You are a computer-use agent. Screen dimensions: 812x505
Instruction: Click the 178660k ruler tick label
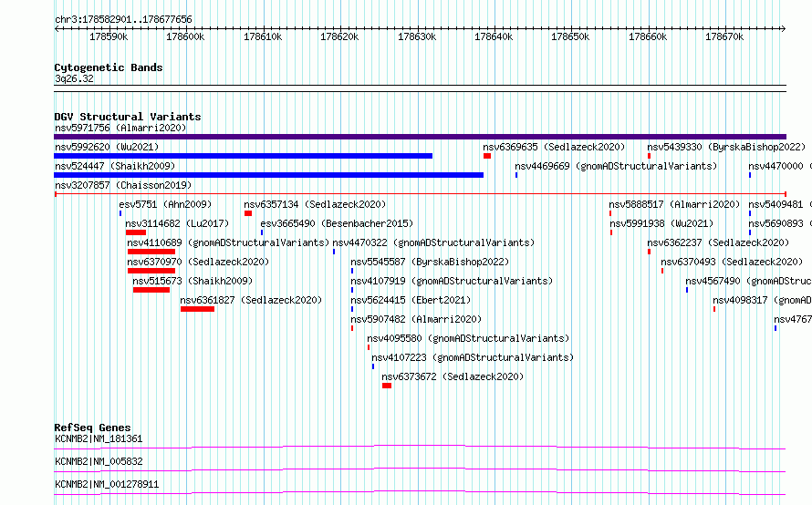(648, 36)
